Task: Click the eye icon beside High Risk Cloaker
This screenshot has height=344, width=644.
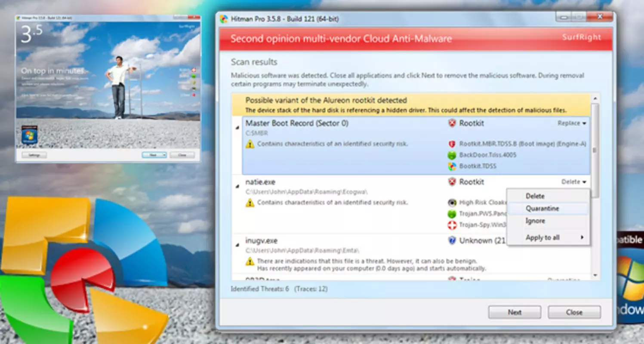Action: pos(452,203)
